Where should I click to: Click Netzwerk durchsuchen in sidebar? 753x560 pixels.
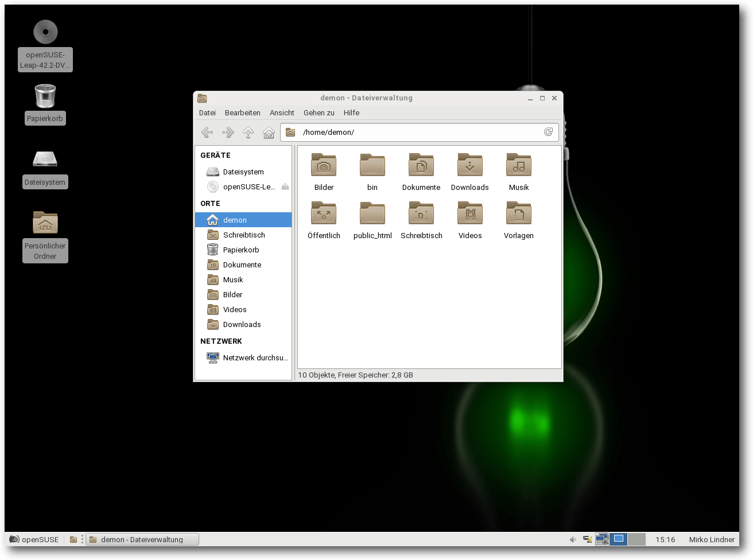point(255,357)
